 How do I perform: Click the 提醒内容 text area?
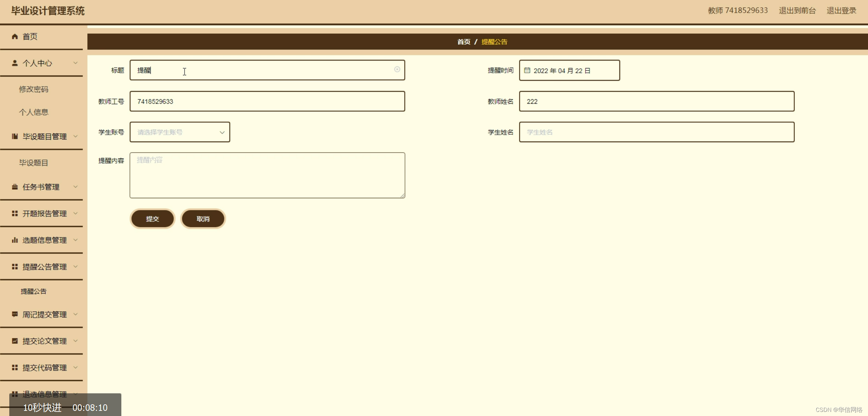click(x=267, y=175)
